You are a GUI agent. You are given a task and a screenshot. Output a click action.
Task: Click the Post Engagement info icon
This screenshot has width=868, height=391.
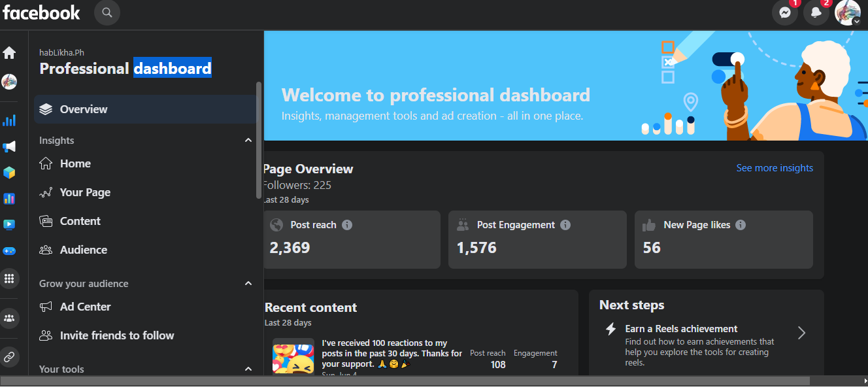565,225
